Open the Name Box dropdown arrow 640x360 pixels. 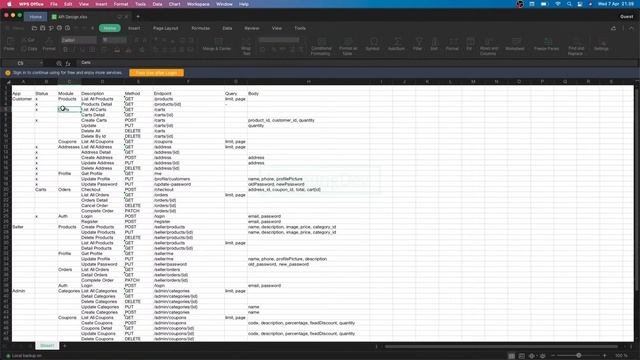pyautogui.click(x=41, y=63)
